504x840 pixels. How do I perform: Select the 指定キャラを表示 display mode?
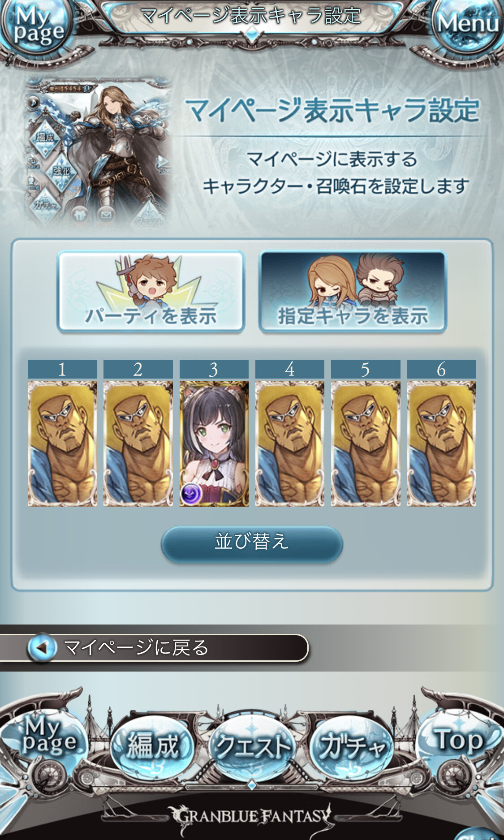pyautogui.click(x=353, y=292)
